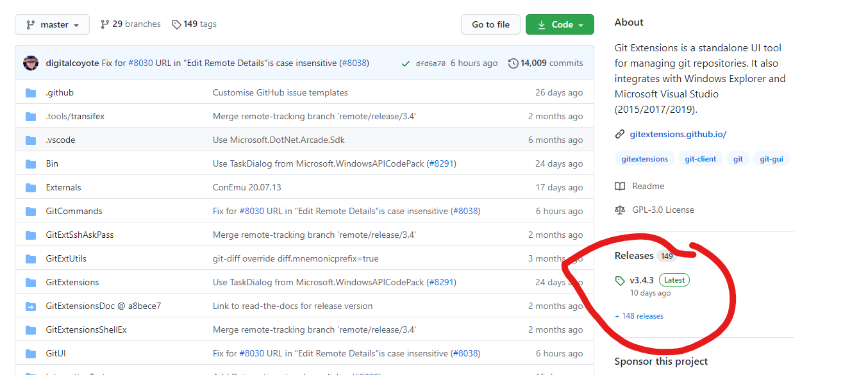This screenshot has height=375, width=868.
Task: Click the link chain icon beside website
Action: [619, 134]
